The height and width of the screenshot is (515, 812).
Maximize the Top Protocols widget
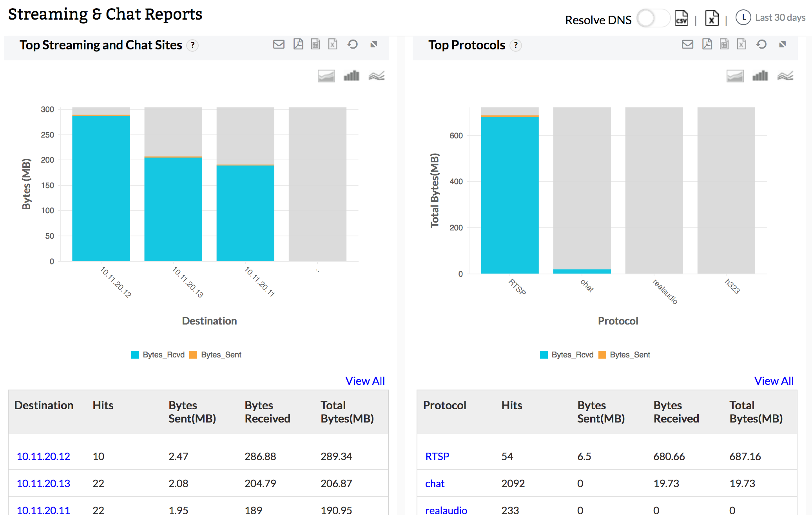pos(783,44)
